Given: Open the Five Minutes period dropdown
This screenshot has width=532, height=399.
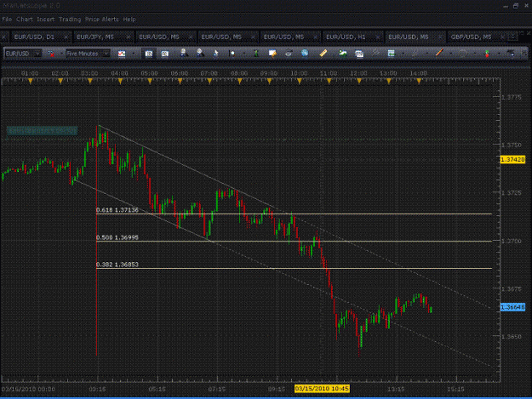Looking at the screenshot, I should tap(88, 54).
